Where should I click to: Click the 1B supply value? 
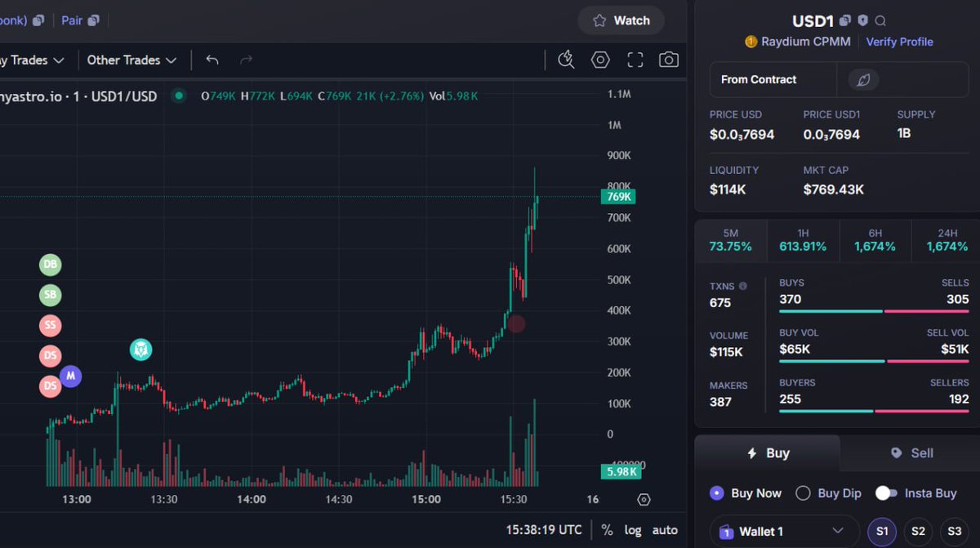click(904, 133)
